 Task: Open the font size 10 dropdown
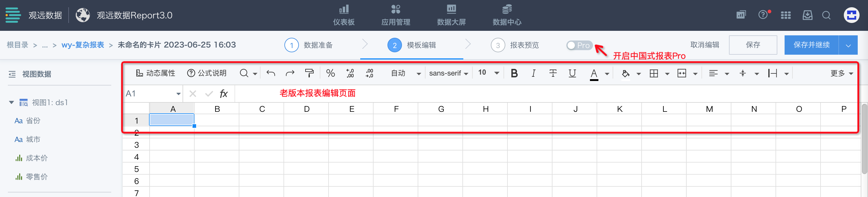click(x=488, y=73)
